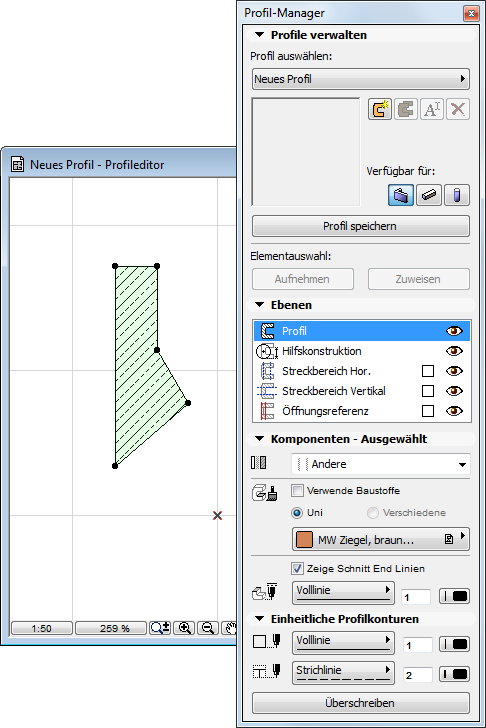Click the uniform dashed contour pen icon
This screenshot has height=728, width=486.
266,671
